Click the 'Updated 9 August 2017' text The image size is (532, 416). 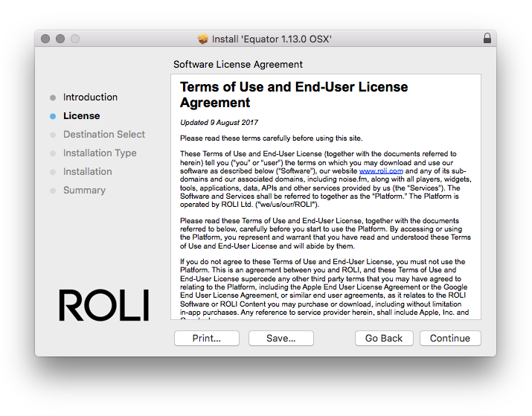click(219, 123)
